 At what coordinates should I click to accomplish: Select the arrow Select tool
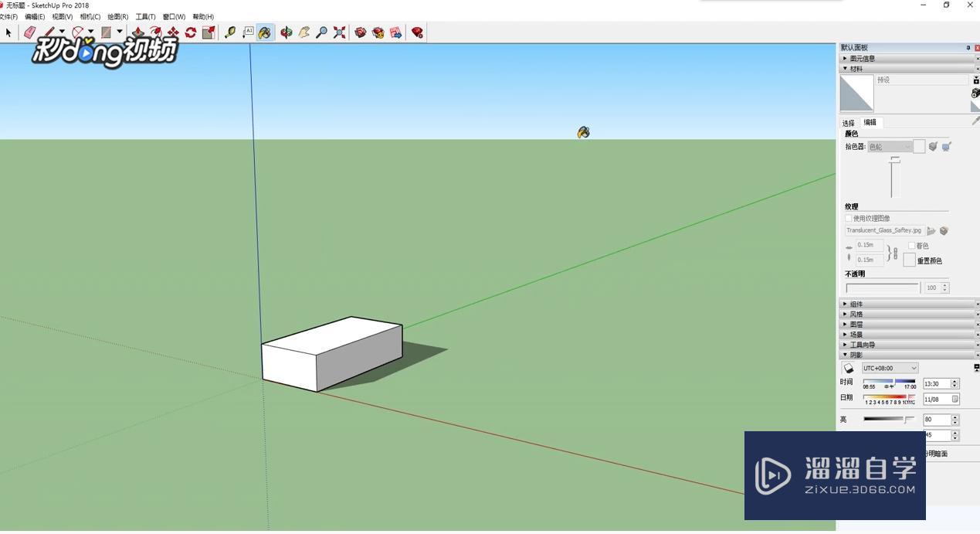[8, 32]
